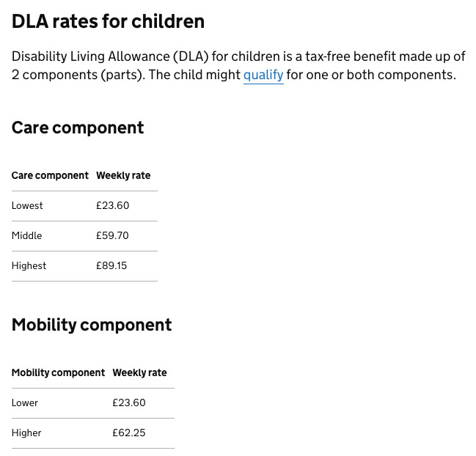476x456 pixels.
Task: Click the £59.70 weekly rate cell
Action: 112,236
